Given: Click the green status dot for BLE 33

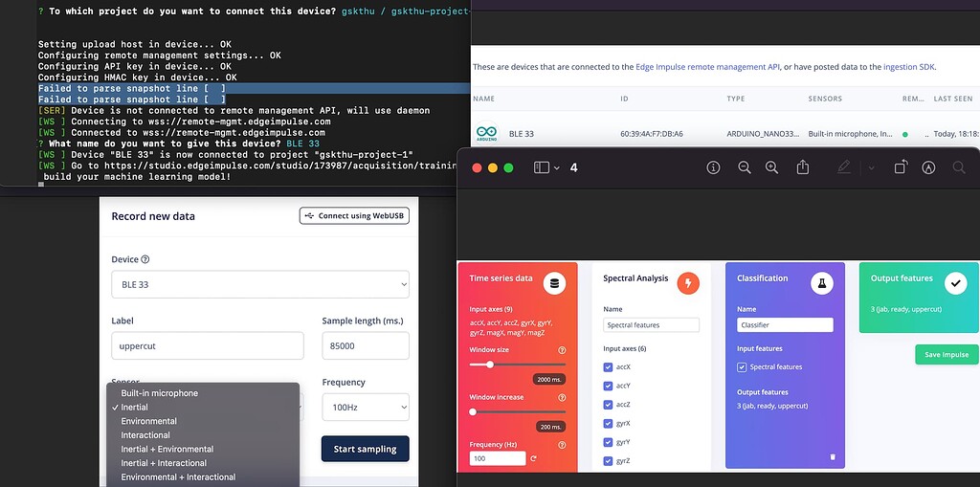Looking at the screenshot, I should click(905, 134).
